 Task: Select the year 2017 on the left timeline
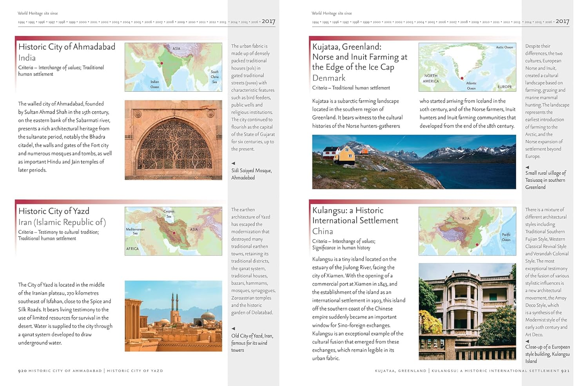(269, 22)
